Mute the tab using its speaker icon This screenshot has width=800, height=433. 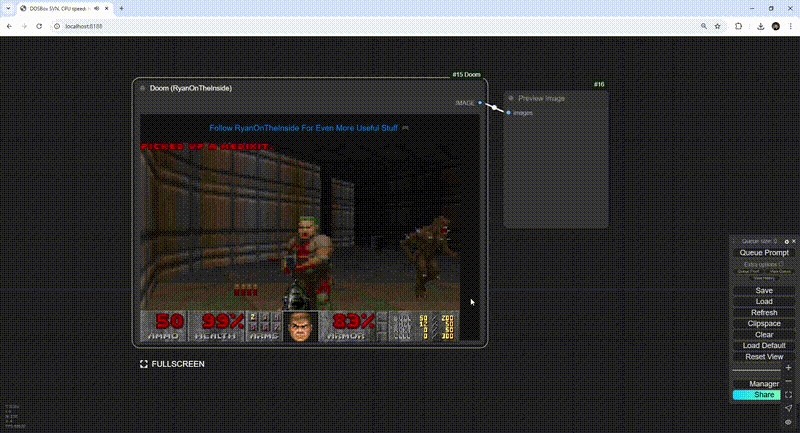tap(96, 9)
